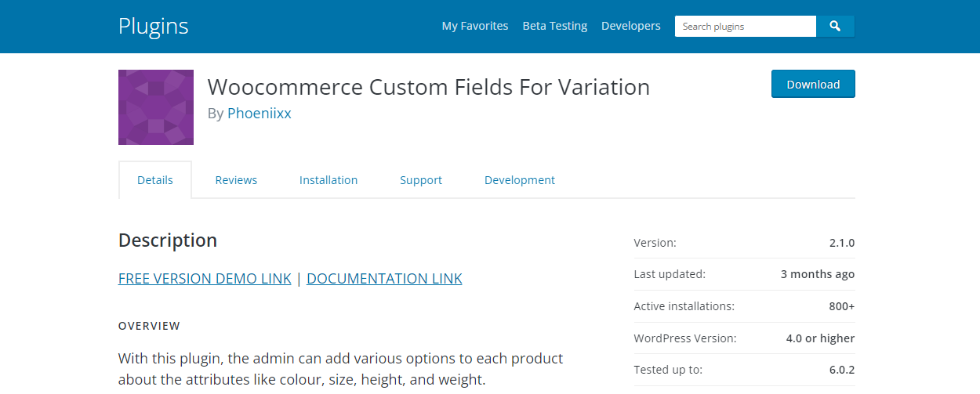Image resolution: width=980 pixels, height=394 pixels.
Task: Select the Details tab
Action: point(155,180)
